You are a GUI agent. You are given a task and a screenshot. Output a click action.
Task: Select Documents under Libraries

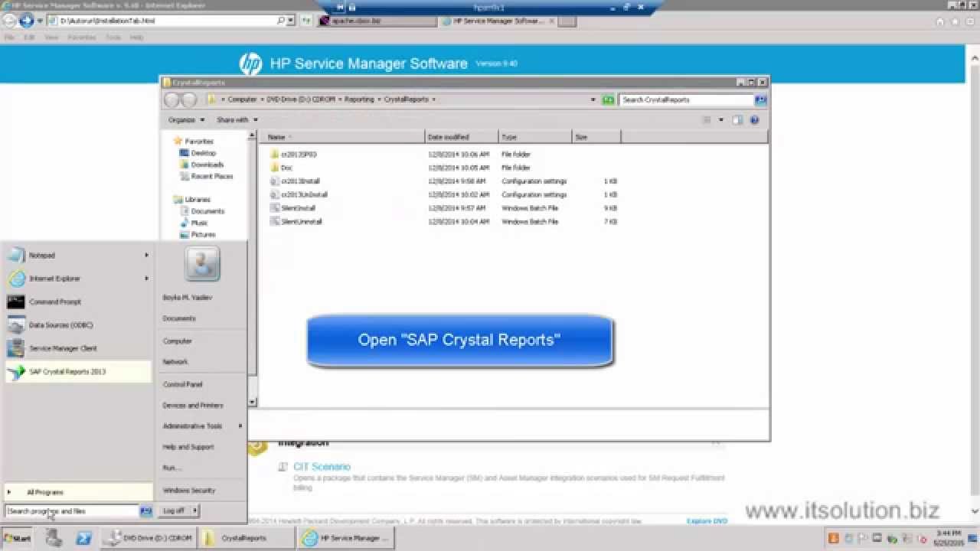pyautogui.click(x=207, y=211)
